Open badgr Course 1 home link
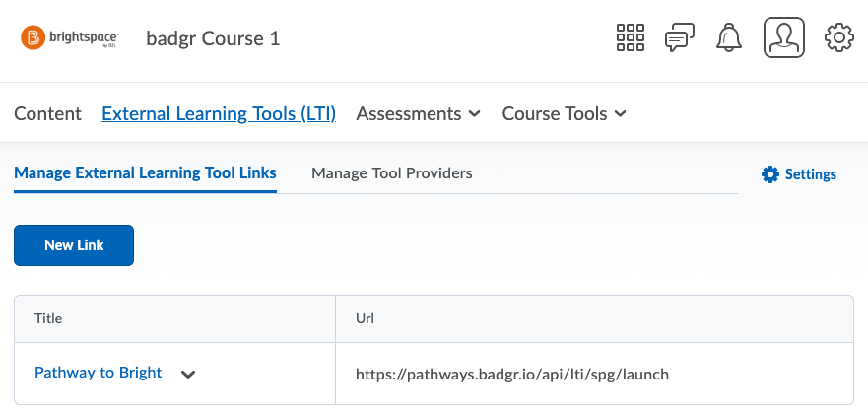This screenshot has height=413, width=868. pyautogui.click(x=213, y=38)
